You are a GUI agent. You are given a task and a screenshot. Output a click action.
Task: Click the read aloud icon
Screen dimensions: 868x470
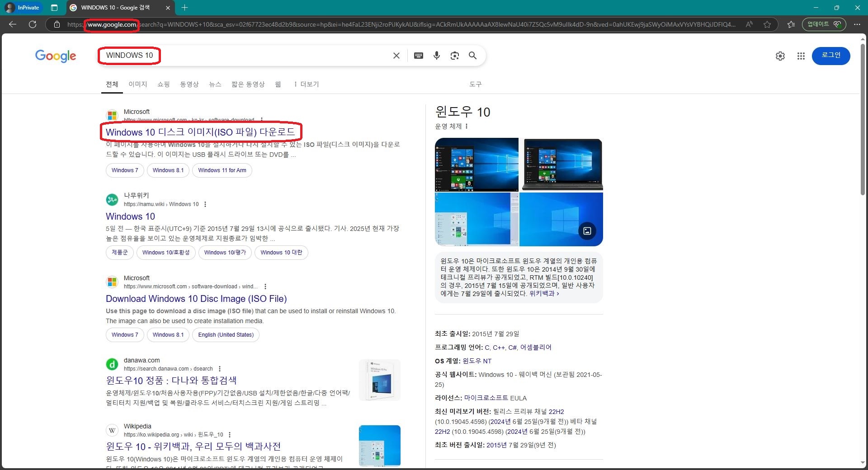[x=749, y=24]
